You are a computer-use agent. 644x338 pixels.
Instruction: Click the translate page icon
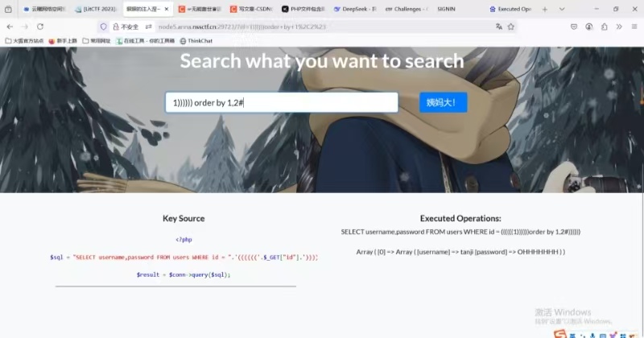point(499,27)
